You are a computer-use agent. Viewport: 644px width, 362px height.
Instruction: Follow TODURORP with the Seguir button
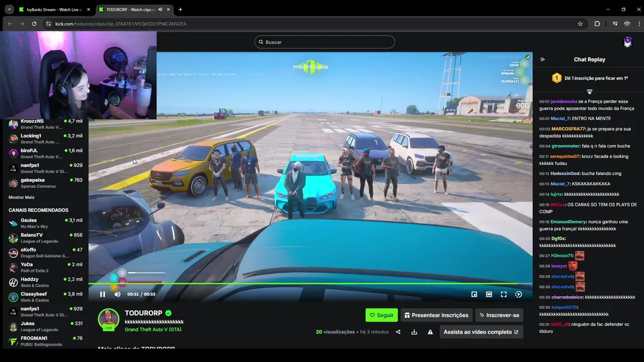coord(381,315)
